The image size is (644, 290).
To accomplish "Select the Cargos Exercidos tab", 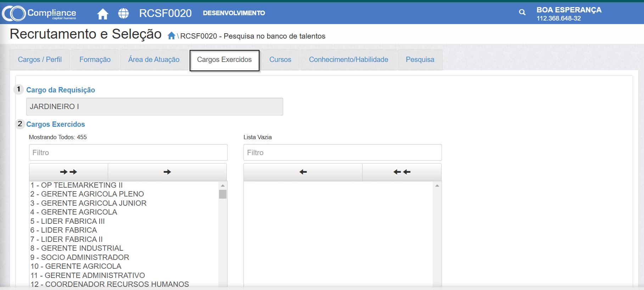I will tap(224, 60).
